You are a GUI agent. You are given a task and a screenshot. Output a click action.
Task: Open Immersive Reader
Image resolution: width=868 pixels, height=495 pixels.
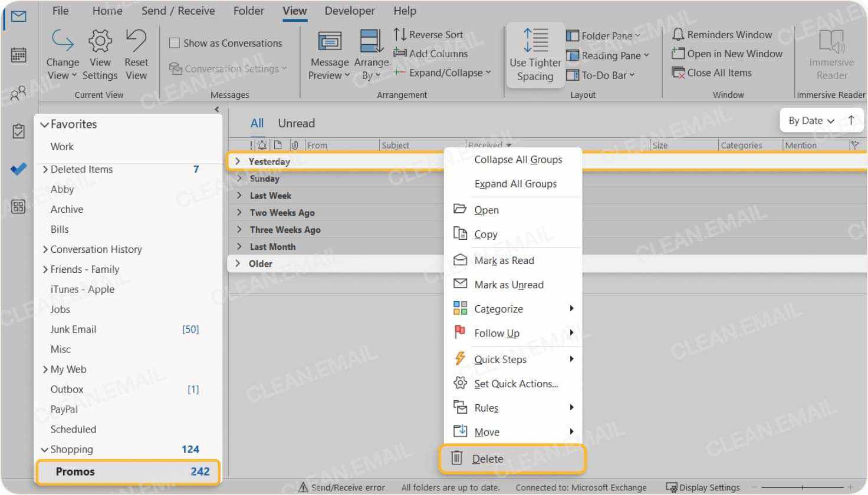(x=831, y=53)
